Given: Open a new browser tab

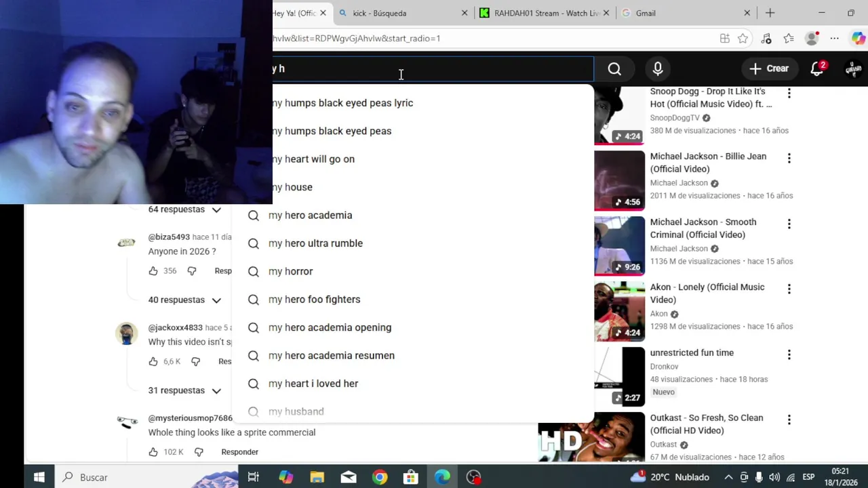Looking at the screenshot, I should pyautogui.click(x=770, y=13).
